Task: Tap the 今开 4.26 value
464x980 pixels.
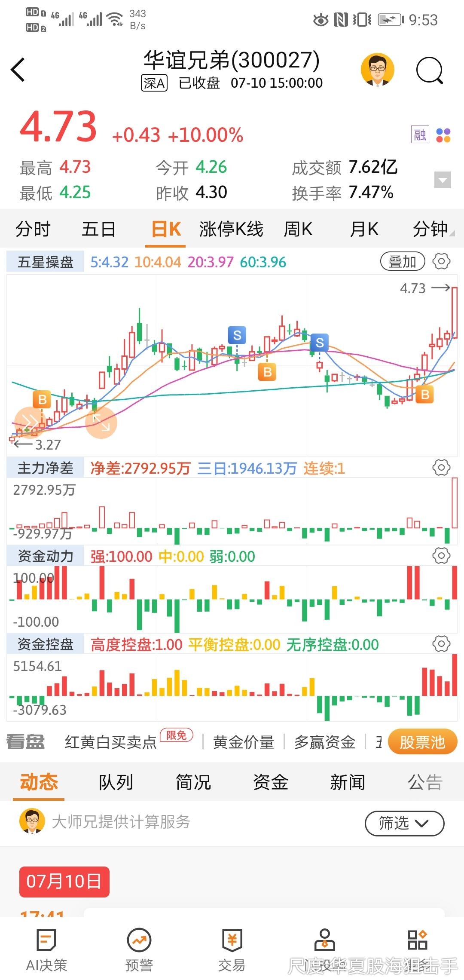Action: [211, 167]
